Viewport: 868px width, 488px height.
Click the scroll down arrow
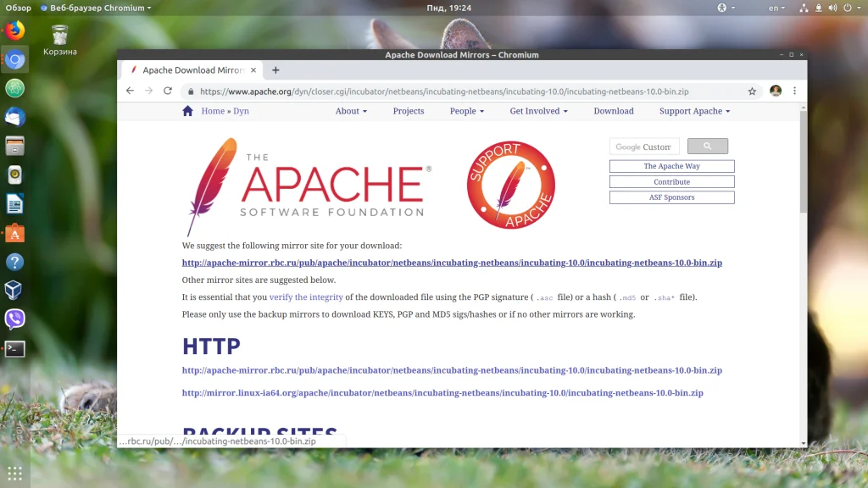pos(804,443)
